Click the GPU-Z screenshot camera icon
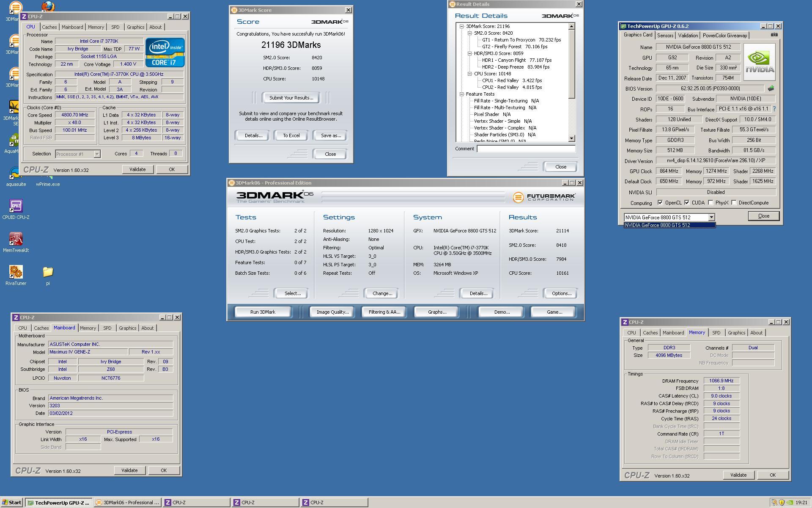 pyautogui.click(x=774, y=35)
